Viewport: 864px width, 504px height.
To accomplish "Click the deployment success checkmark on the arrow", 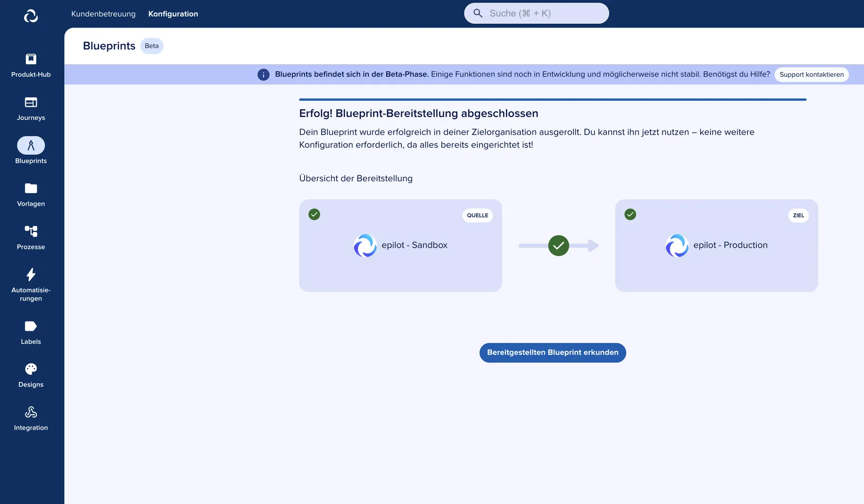I will coord(558,246).
